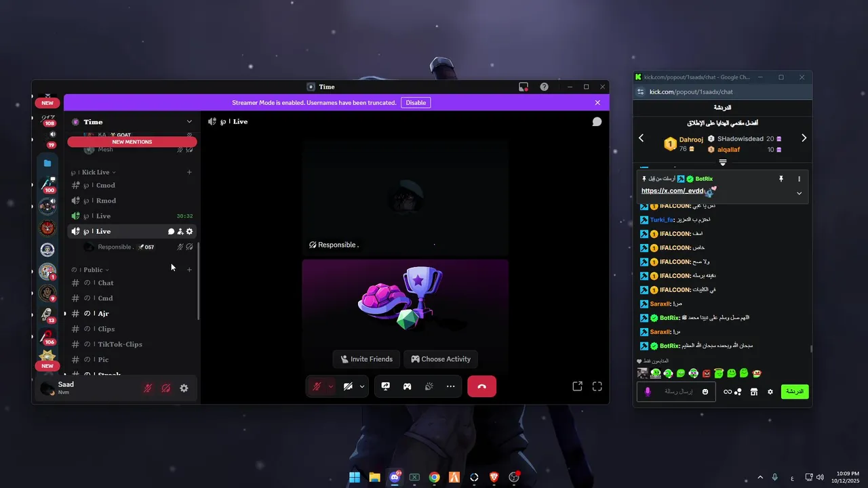The image size is (868, 488).
Task: Click Invite Friends button
Action: click(x=366, y=359)
